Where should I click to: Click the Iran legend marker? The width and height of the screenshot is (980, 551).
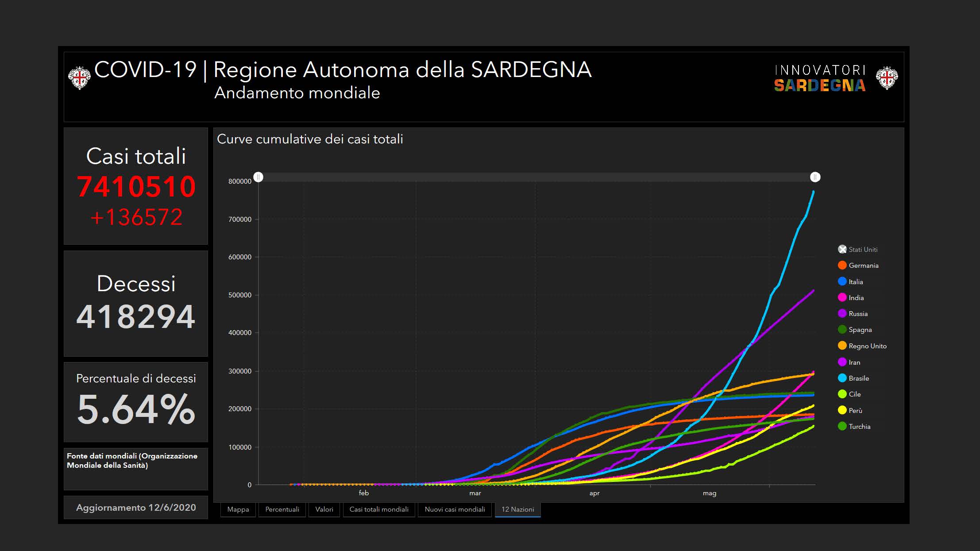(x=842, y=362)
